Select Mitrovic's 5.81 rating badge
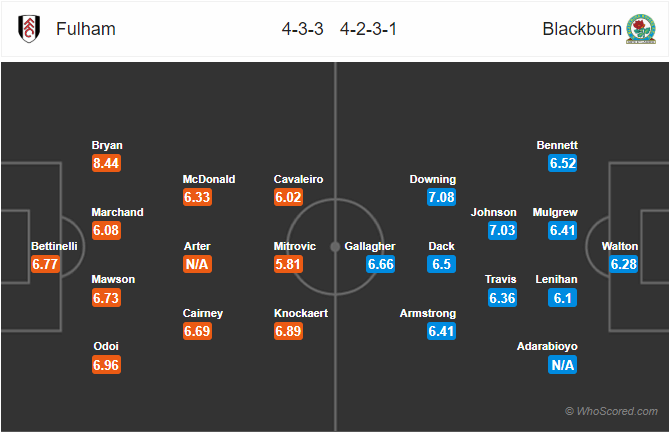This screenshot has height=432, width=671. [x=288, y=264]
